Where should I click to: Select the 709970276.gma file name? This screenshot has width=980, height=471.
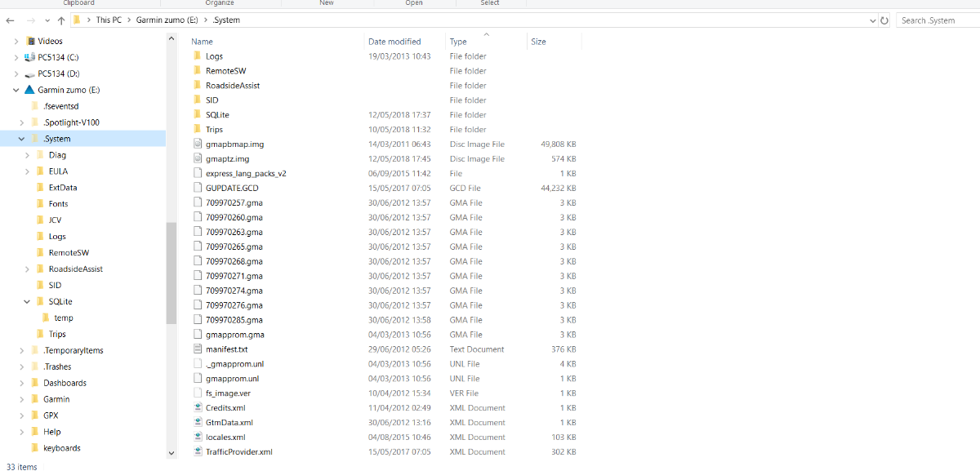point(234,305)
